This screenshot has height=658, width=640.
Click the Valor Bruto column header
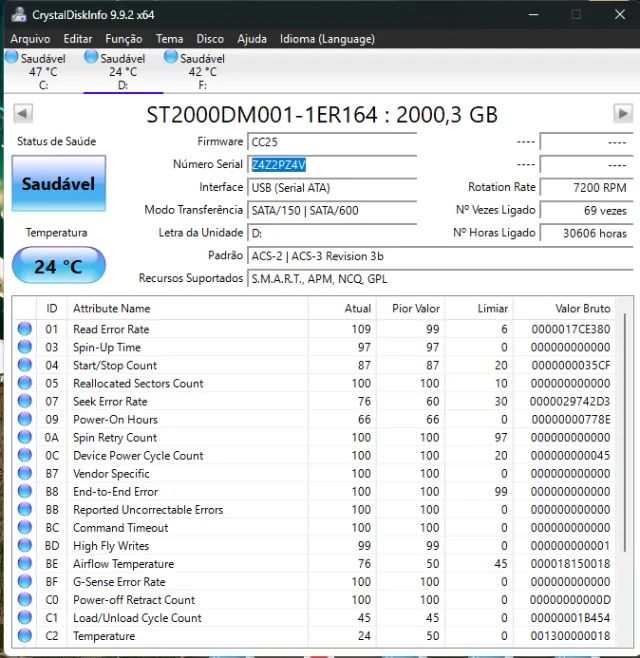(564, 308)
